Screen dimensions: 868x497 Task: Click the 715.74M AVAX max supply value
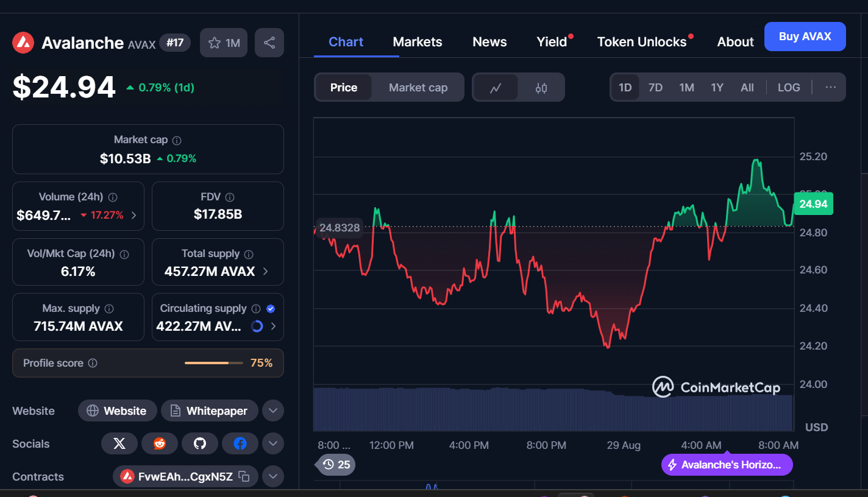[x=78, y=326]
